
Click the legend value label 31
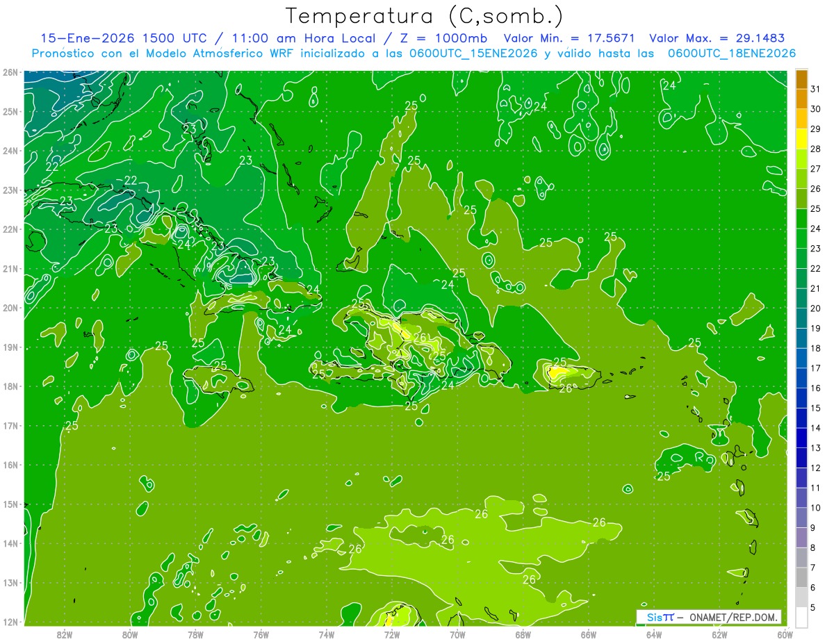(x=815, y=88)
